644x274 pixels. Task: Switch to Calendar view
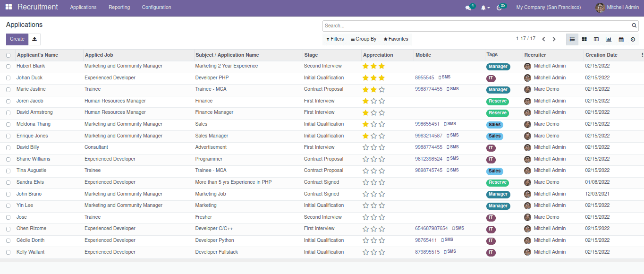coord(621,40)
